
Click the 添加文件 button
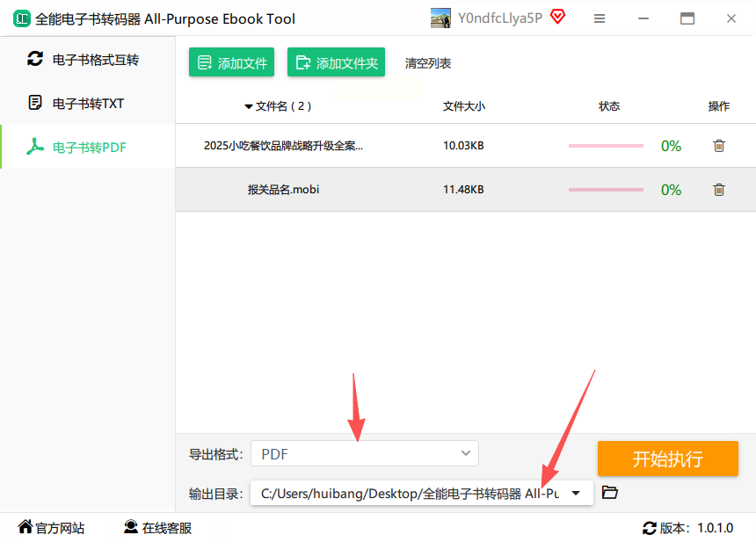(231, 62)
